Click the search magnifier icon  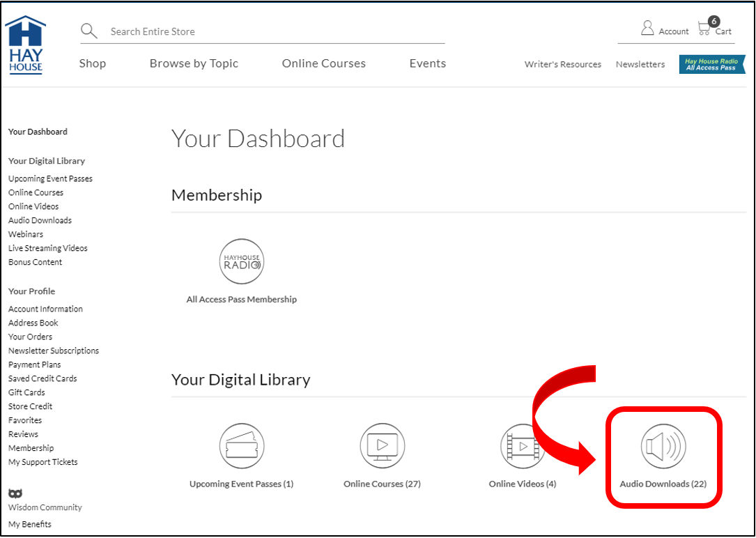tap(88, 31)
